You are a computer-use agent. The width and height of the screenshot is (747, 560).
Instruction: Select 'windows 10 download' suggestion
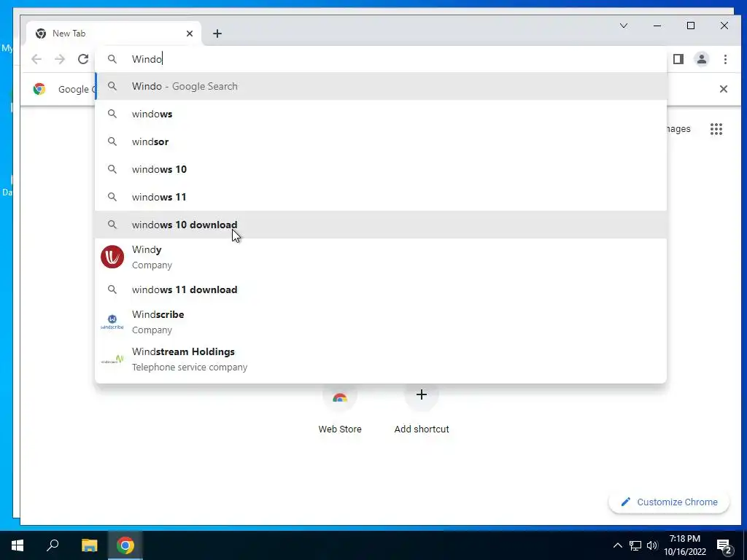pyautogui.click(x=381, y=225)
